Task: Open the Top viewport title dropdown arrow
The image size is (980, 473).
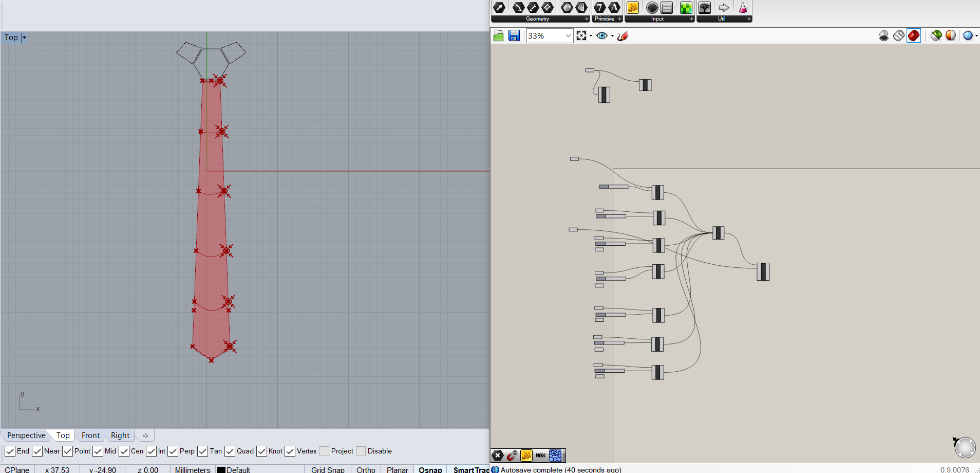Action: 24,38
